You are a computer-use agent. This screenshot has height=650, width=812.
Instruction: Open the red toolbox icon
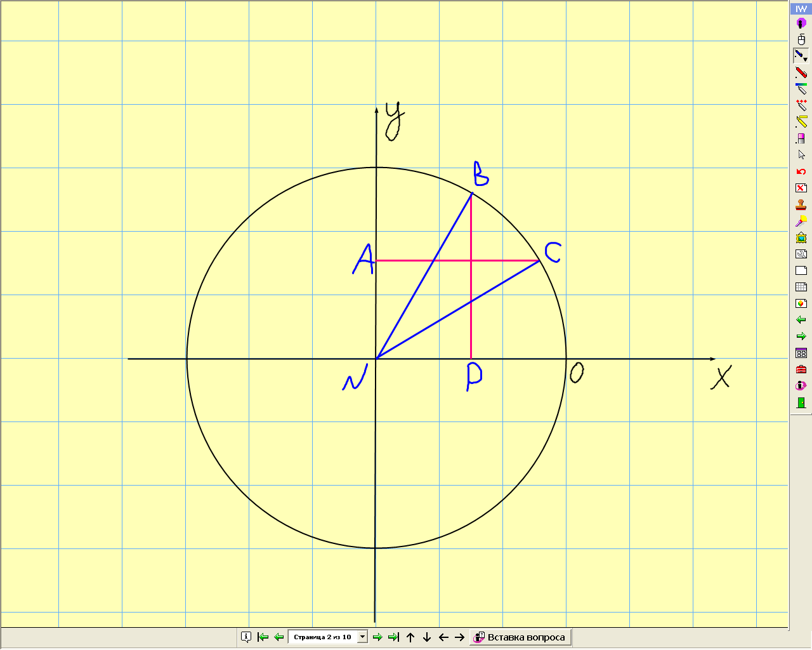(x=801, y=369)
